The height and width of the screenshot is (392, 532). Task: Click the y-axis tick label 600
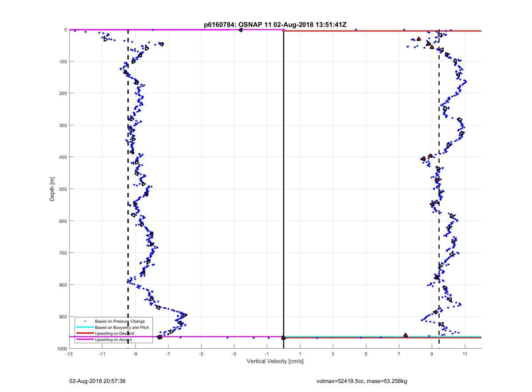63,221
